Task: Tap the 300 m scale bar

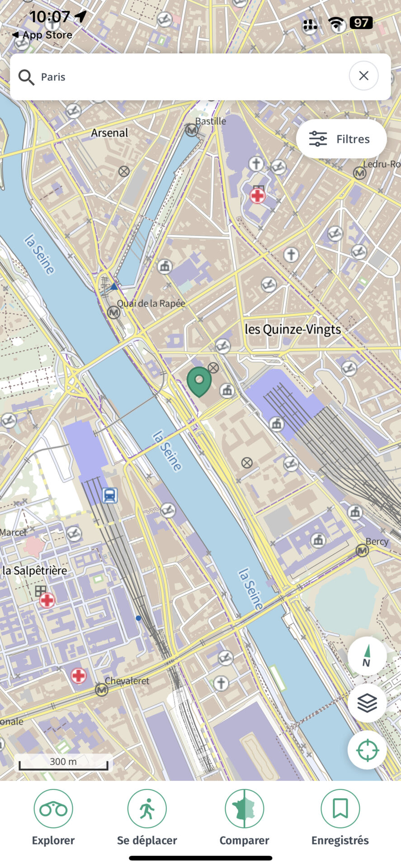Action: pyautogui.click(x=63, y=763)
